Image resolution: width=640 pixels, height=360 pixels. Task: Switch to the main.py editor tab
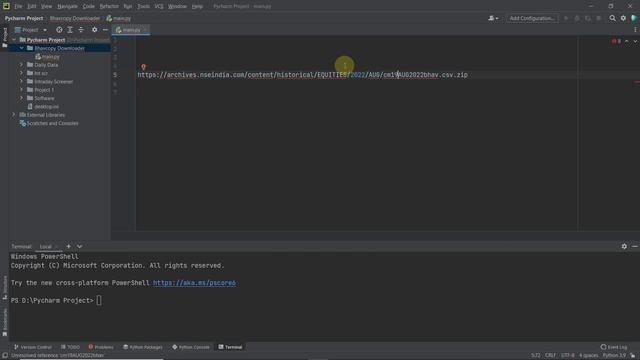click(x=131, y=30)
